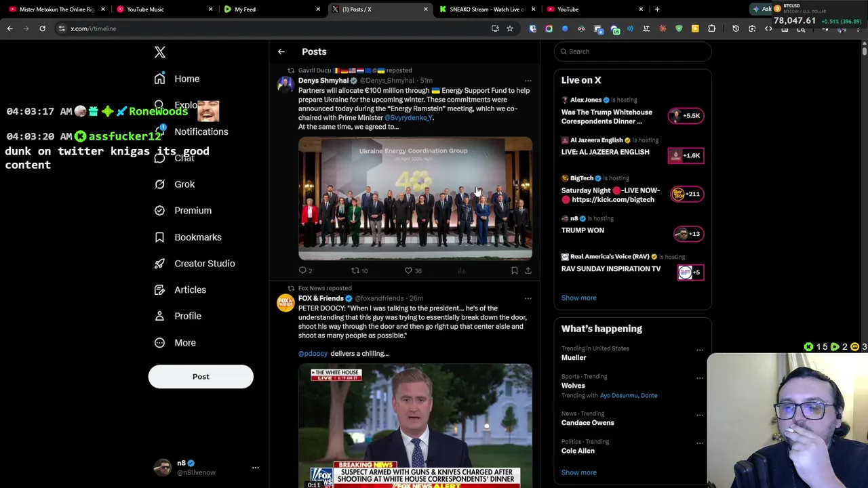Open options dots for Candace Owens trend
The width and height of the screenshot is (868, 488).
(699, 415)
